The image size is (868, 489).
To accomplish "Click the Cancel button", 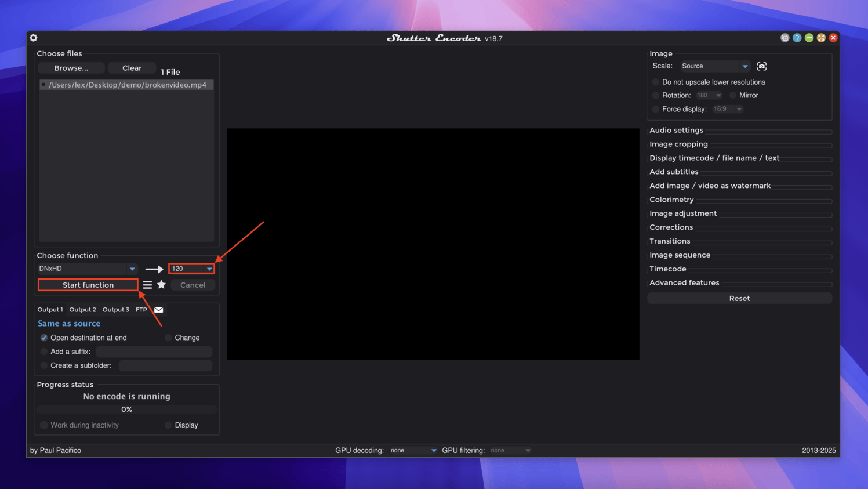I will (193, 285).
